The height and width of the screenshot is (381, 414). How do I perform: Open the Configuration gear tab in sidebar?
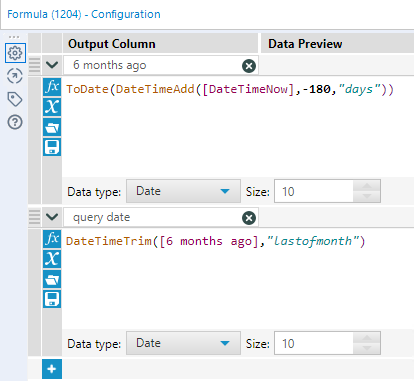(15, 53)
